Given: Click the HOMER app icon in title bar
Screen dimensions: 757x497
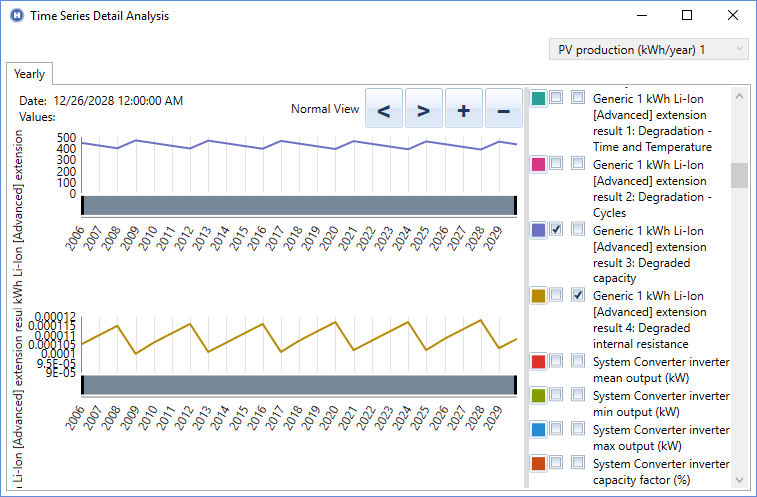Looking at the screenshot, I should [16, 16].
